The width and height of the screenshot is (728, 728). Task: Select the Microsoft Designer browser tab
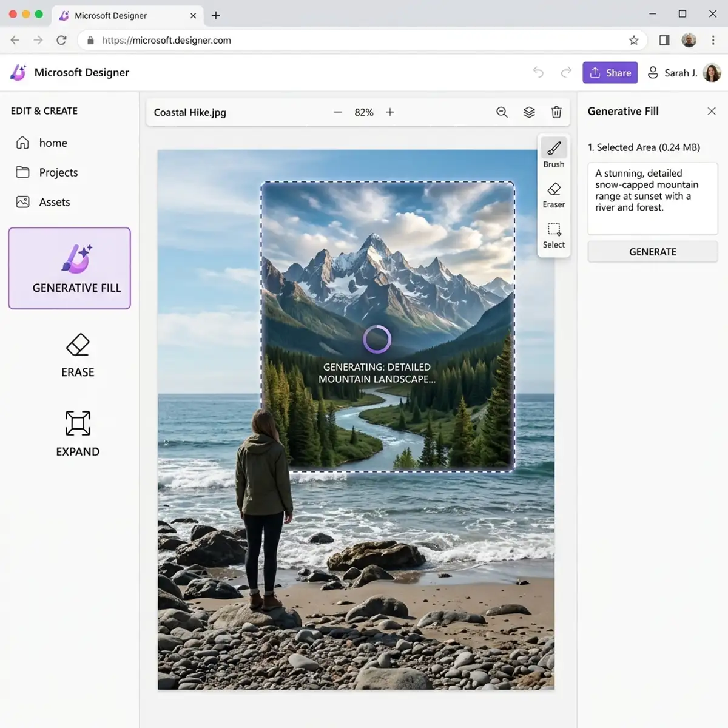coord(127,15)
